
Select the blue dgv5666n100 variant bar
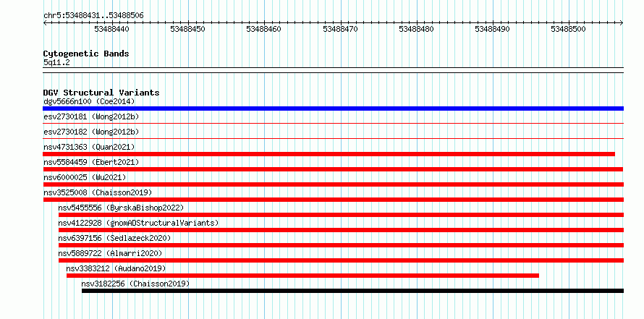coord(333,109)
